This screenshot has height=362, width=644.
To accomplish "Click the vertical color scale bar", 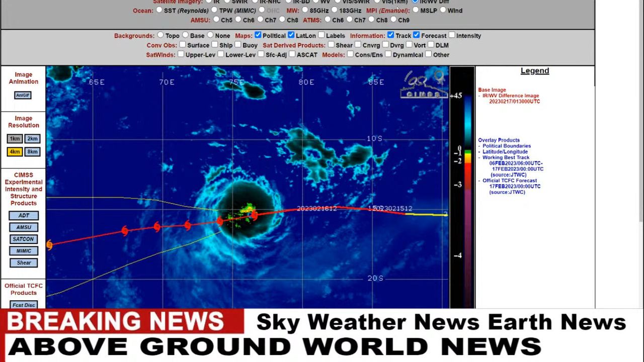I will point(462,186).
